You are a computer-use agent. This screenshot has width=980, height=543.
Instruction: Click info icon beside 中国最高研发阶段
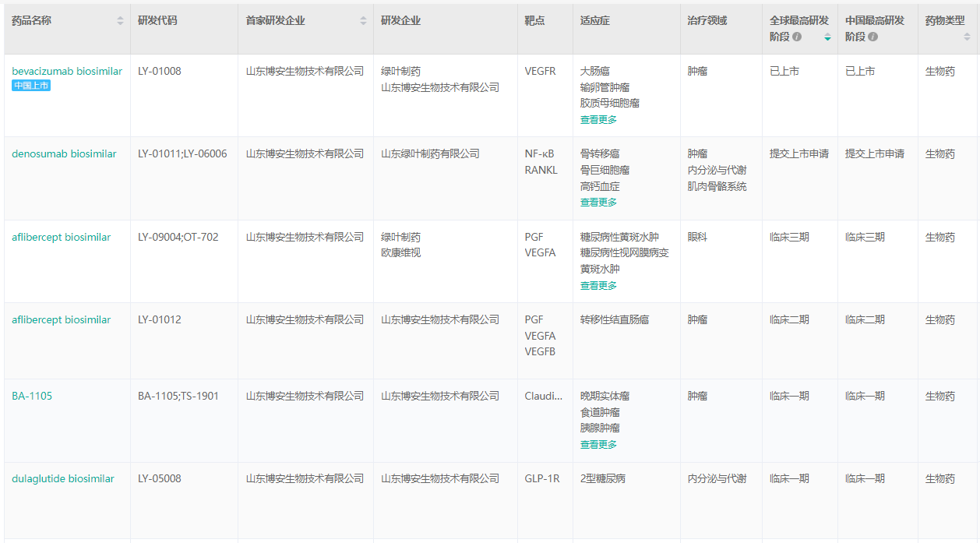coord(872,37)
